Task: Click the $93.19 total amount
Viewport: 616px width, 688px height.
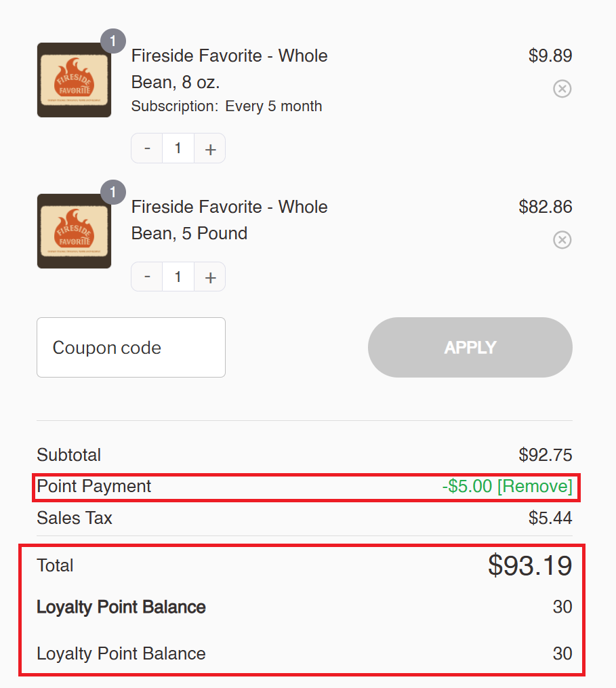Action: (530, 565)
